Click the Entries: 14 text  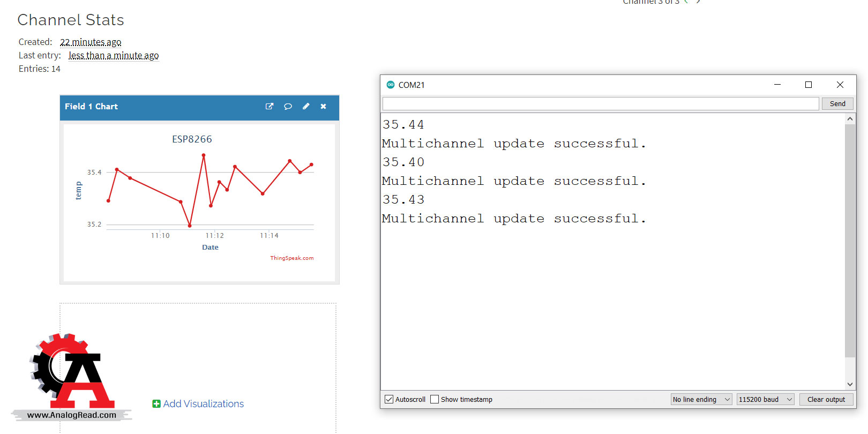point(40,69)
